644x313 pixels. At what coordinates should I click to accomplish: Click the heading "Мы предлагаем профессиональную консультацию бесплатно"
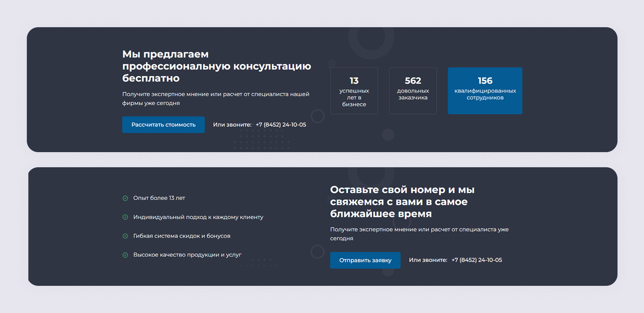point(216,66)
